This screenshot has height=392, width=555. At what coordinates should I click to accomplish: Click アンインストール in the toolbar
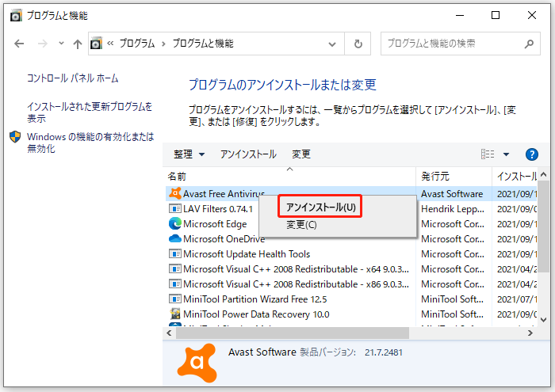[x=248, y=154]
